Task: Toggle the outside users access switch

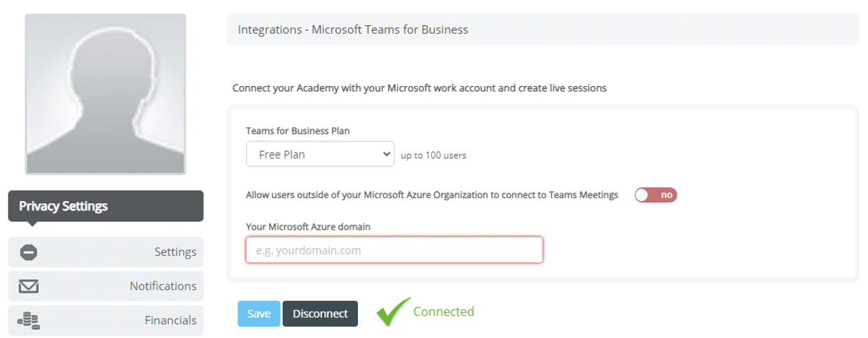Action: coord(656,194)
